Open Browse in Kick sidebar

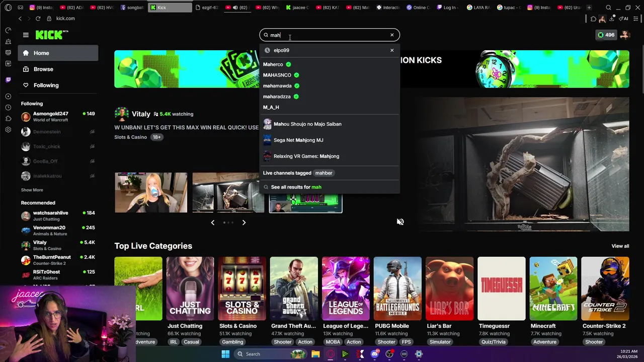[58, 69]
